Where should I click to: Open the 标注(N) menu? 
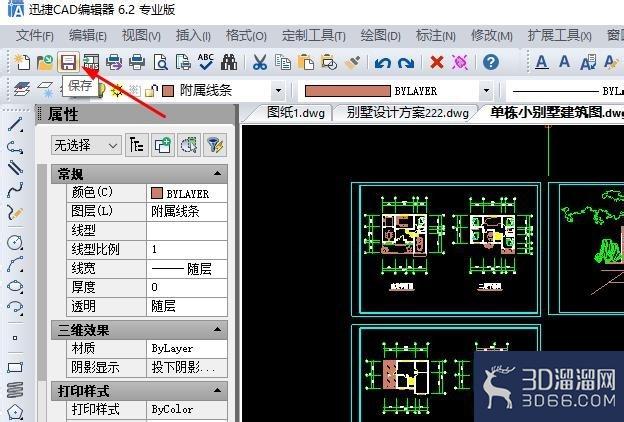point(435,36)
